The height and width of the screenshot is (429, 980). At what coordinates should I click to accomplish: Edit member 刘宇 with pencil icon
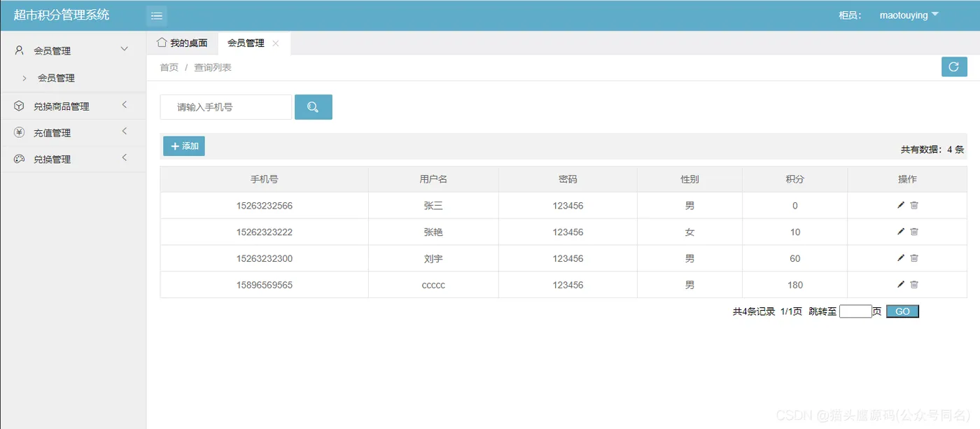pos(901,258)
